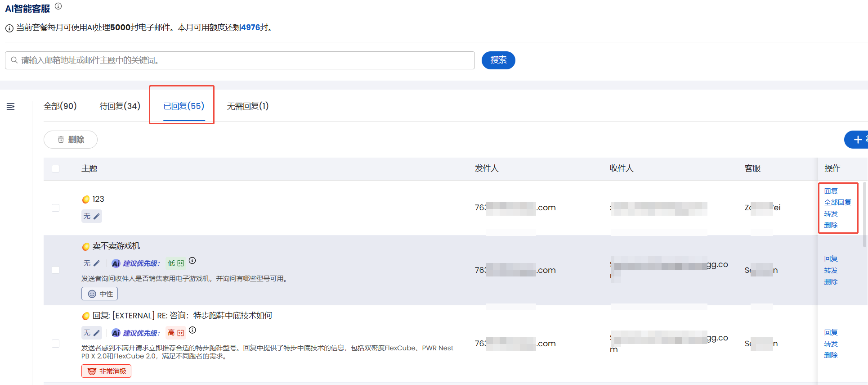Viewport: 868px width, 385px height.
Task: Click the blue plus add button
Action: [x=856, y=140]
